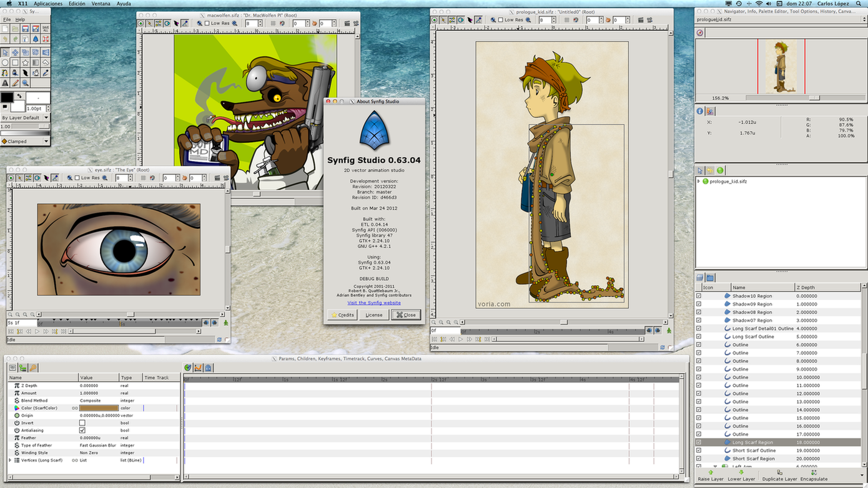This screenshot has width=868, height=488.
Task: Select the Eyedropper tool in the toolbox
Action: point(46,72)
